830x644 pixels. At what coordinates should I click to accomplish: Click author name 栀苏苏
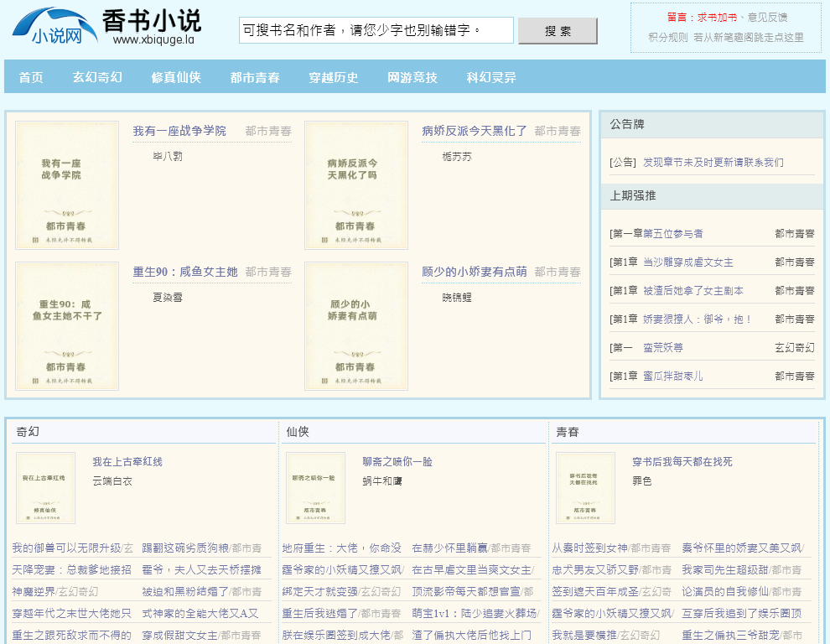pos(457,156)
